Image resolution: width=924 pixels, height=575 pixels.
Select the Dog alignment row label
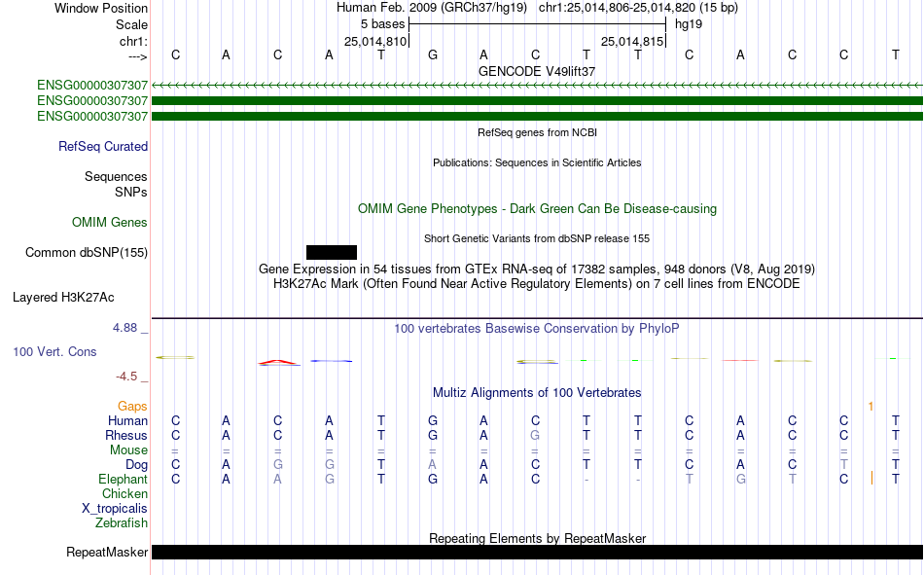[x=136, y=465]
